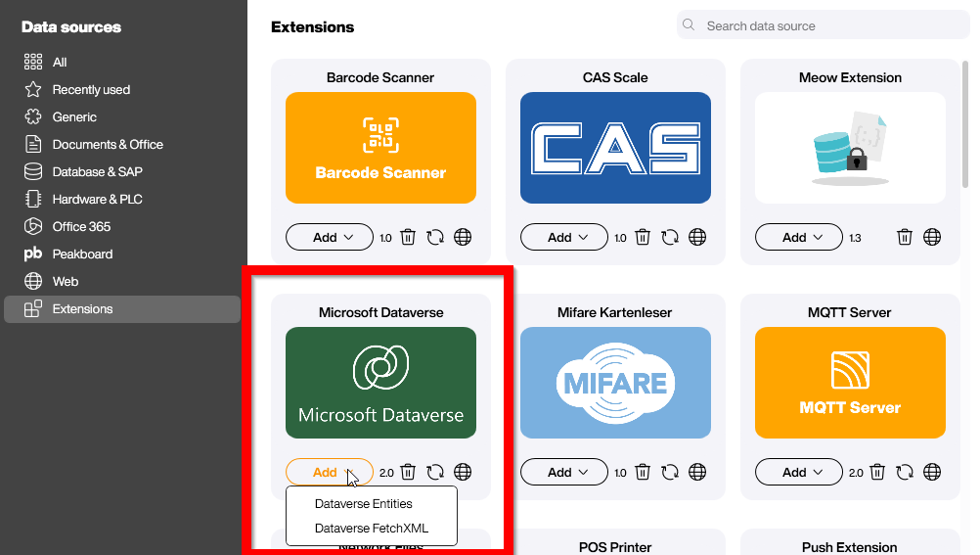The height and width of the screenshot is (555, 980).
Task: Click the Mifare Kartenleser logo thumbnail
Action: (615, 382)
